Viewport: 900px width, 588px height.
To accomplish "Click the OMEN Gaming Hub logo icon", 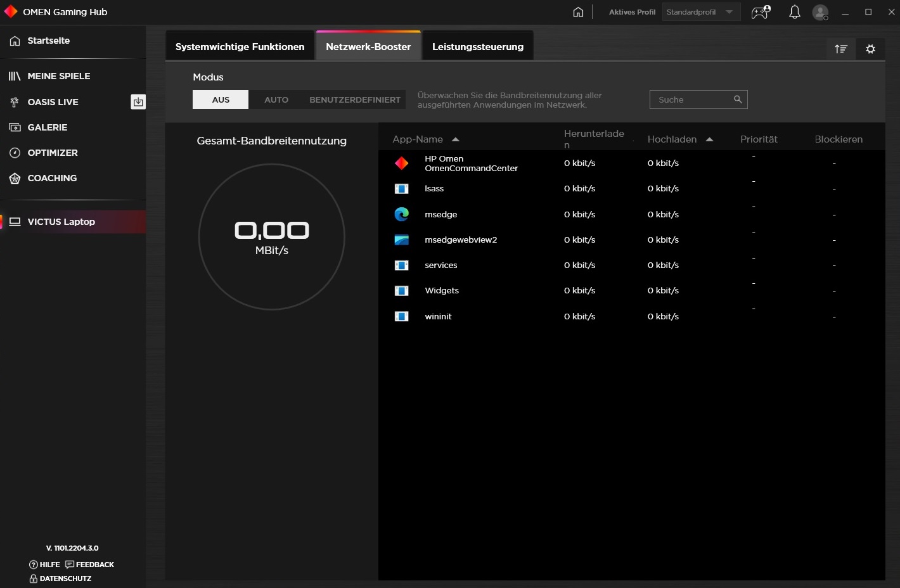I will (x=11, y=11).
